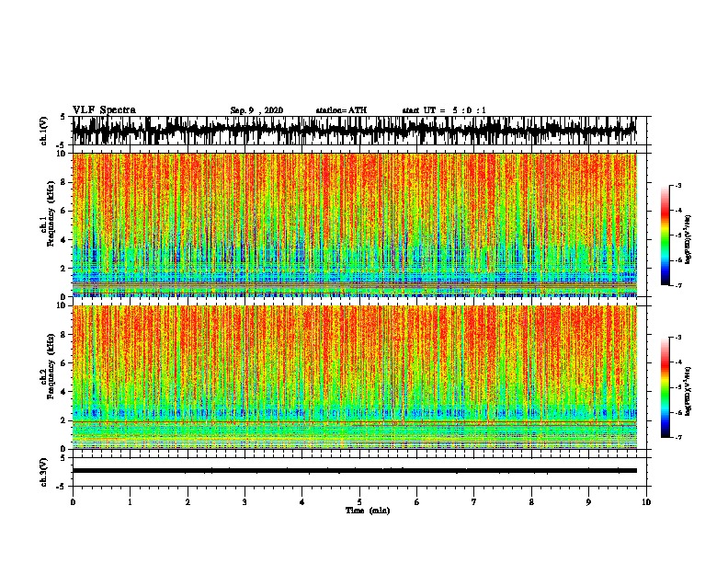This screenshot has height=563, width=728.
Task: Select the "Sep. 9 , 2020" date label
Action: point(256,110)
